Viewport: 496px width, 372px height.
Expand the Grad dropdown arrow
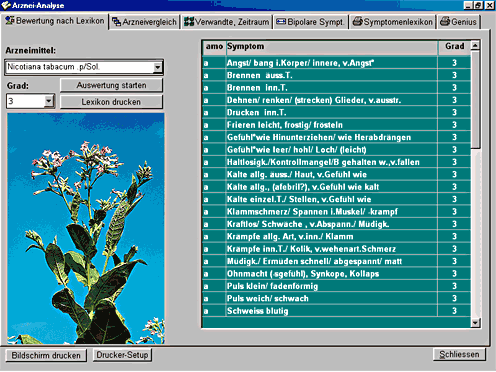(49, 101)
